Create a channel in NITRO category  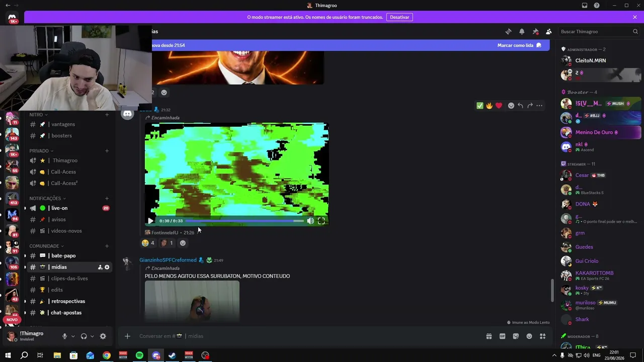pos(107,115)
